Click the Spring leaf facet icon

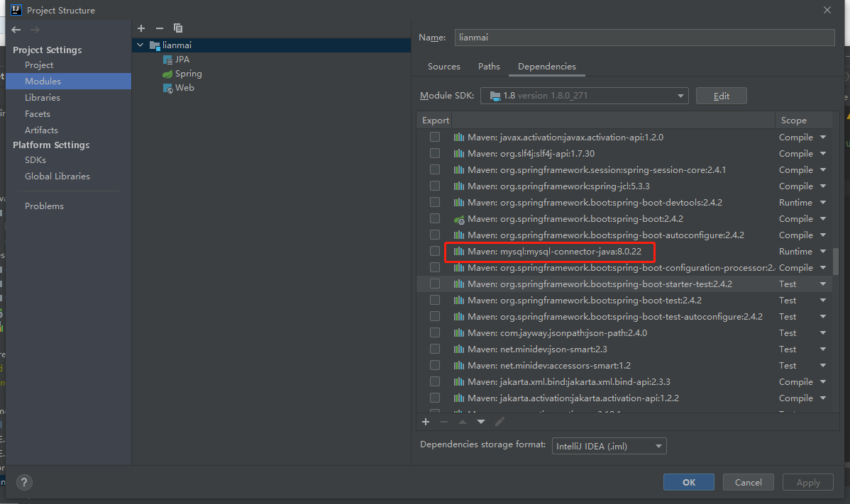(x=167, y=74)
